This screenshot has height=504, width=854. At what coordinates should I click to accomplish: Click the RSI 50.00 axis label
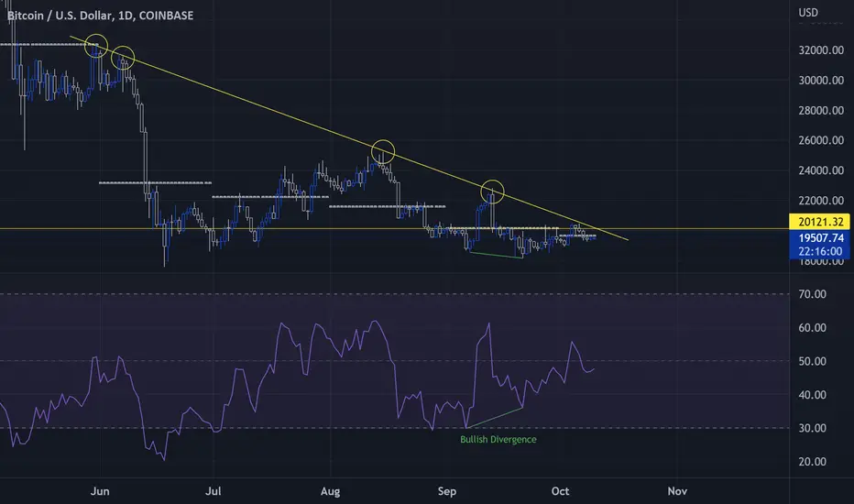click(812, 361)
